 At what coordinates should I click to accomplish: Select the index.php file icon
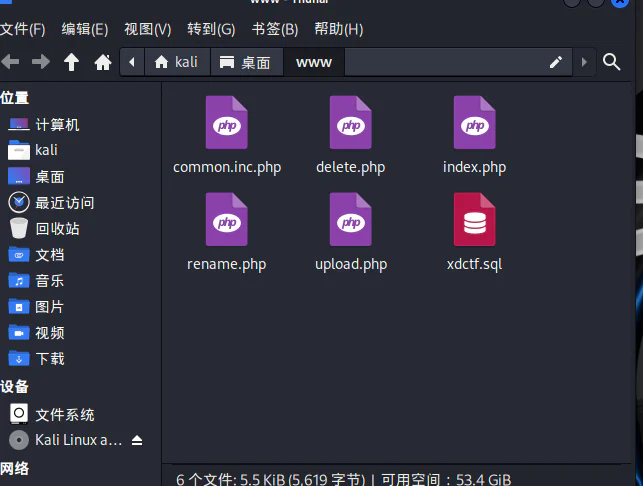point(474,122)
